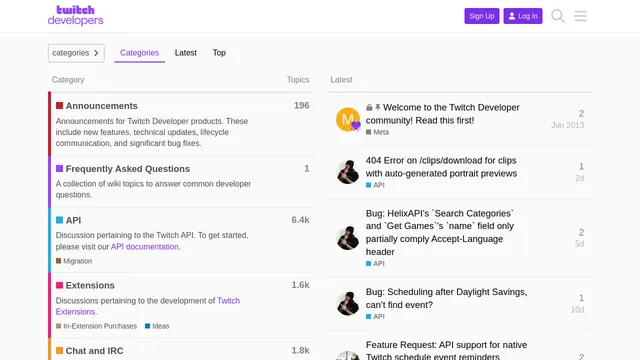This screenshot has height=360, width=640.
Task: Click the 1.6k topics count for Extensions
Action: 300,285
